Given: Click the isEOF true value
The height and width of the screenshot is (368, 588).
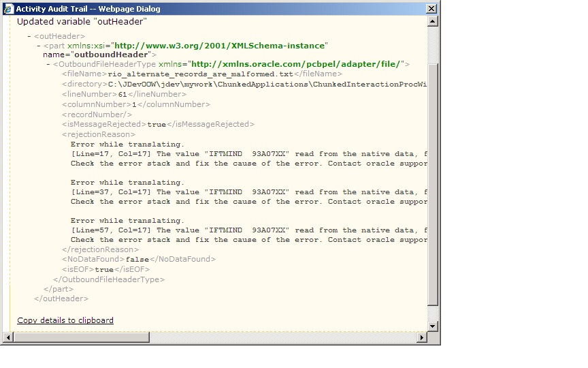Looking at the screenshot, I should coord(104,270).
